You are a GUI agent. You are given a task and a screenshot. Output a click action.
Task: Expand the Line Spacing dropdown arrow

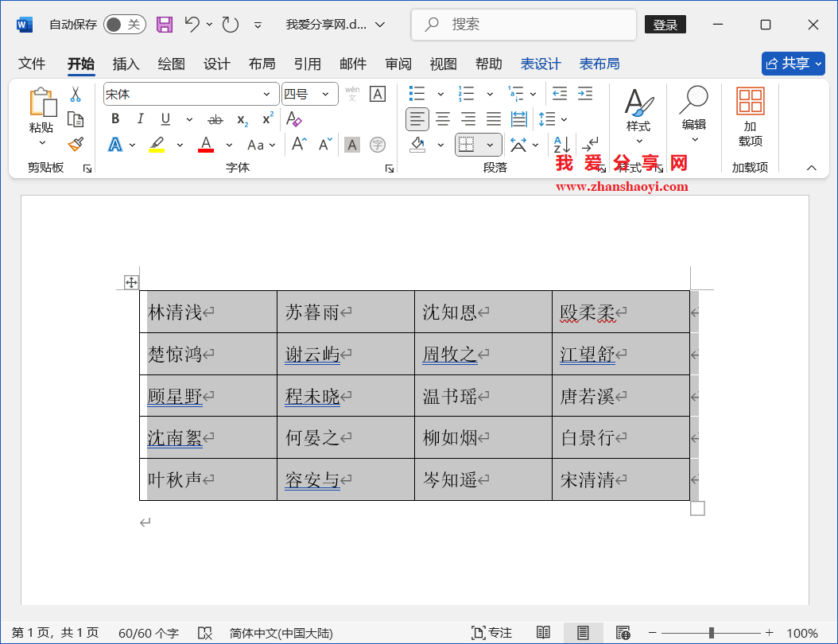564,120
